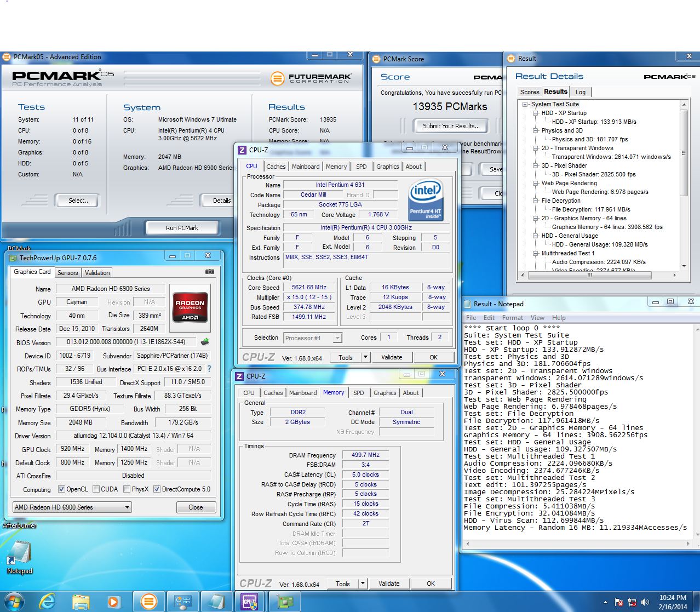Switch to PCMark05 via its orange taskbar icon
The height and width of the screenshot is (612, 700).
click(x=148, y=602)
